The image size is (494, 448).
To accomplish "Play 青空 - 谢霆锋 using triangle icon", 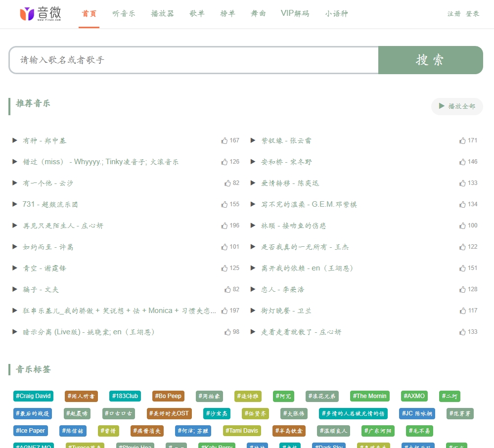I will (15, 268).
